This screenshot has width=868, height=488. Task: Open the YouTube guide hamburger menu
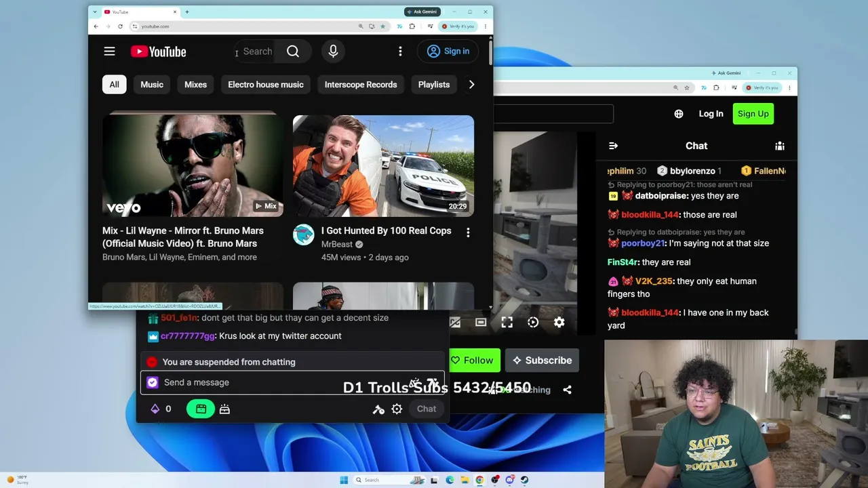[109, 52]
